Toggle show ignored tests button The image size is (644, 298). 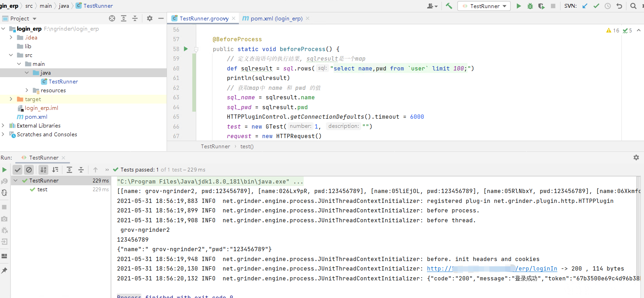tap(29, 170)
